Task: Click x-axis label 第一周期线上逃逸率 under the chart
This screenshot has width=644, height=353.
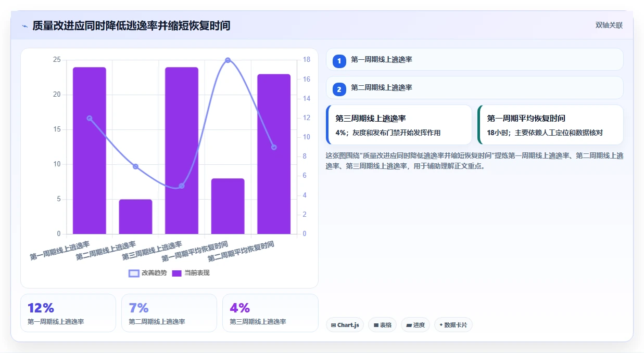Action: tap(60, 250)
